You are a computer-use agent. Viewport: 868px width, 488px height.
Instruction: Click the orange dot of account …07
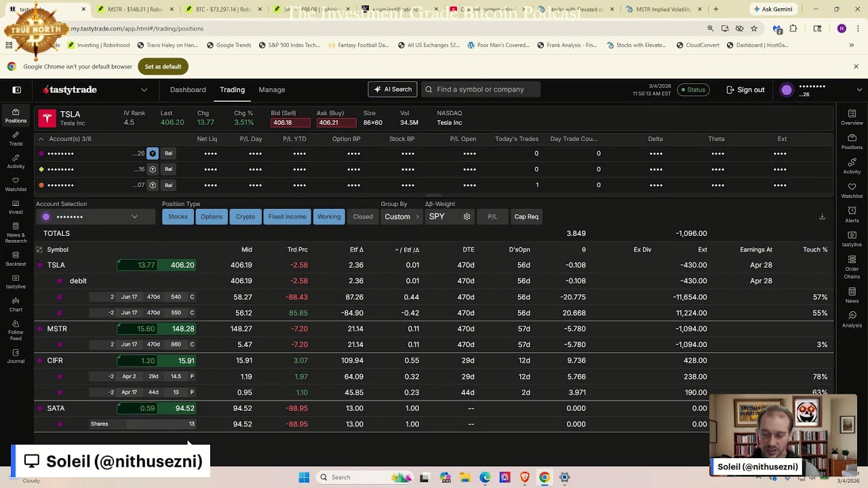pyautogui.click(x=41, y=185)
